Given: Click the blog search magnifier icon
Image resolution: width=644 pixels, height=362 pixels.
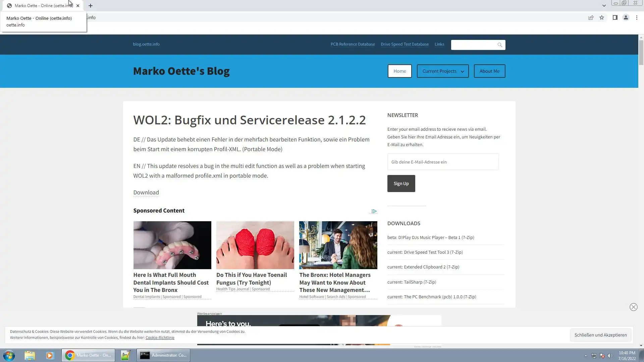Looking at the screenshot, I should pos(500,45).
